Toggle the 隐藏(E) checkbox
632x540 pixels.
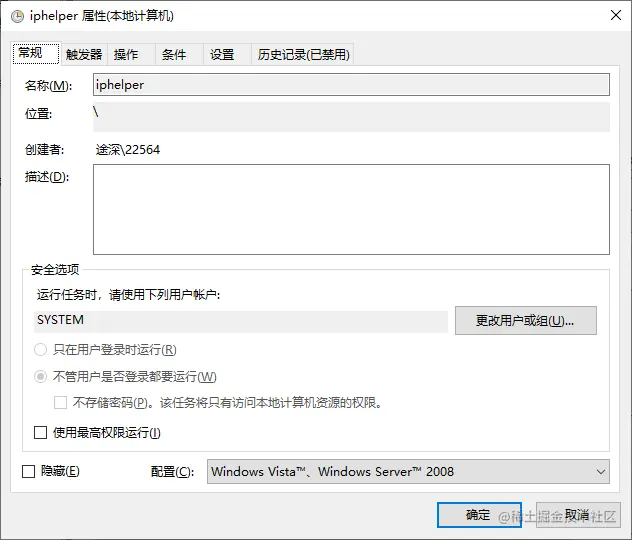pyautogui.click(x=28, y=471)
